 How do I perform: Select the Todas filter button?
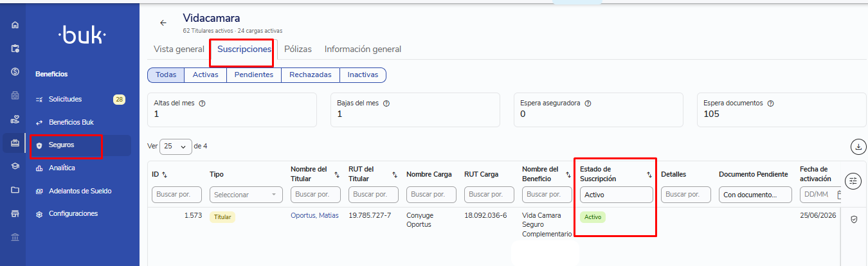click(166, 75)
